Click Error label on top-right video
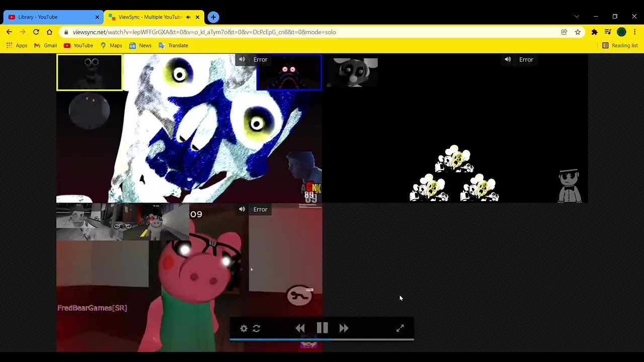Image resolution: width=644 pixels, height=362 pixels. (x=526, y=59)
